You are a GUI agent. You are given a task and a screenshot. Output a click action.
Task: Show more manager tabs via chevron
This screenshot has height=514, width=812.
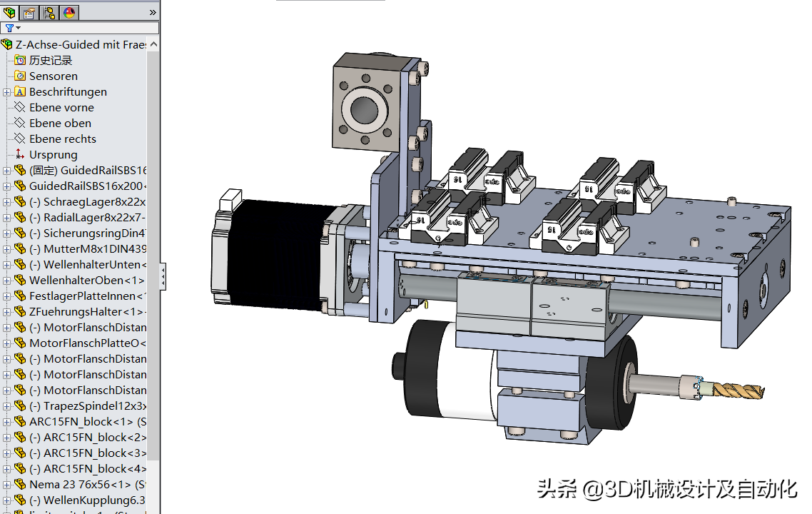point(152,12)
